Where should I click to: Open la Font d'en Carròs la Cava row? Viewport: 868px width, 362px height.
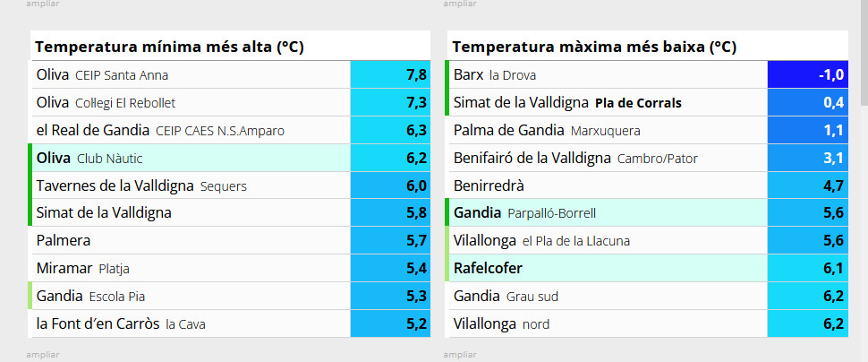tap(229, 323)
